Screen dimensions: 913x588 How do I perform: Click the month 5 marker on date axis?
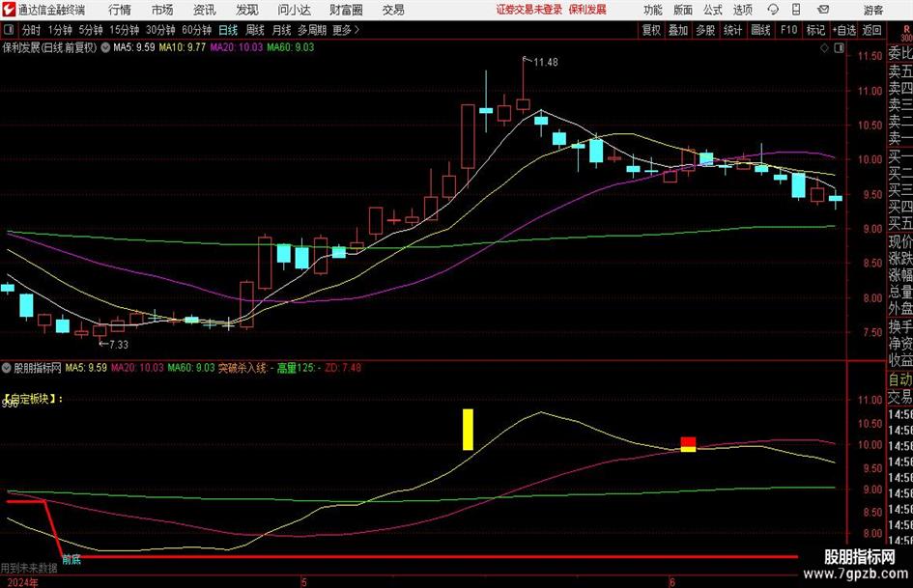(x=303, y=582)
